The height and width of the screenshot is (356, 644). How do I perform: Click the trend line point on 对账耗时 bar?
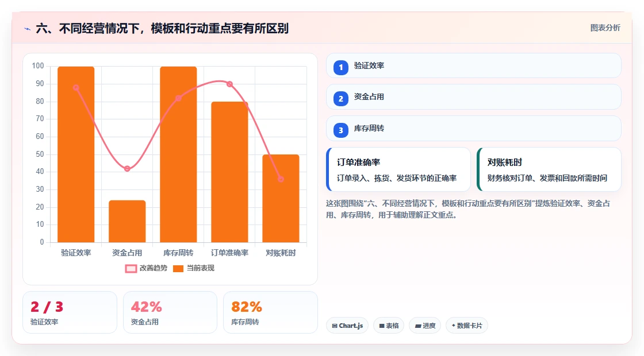click(x=281, y=179)
